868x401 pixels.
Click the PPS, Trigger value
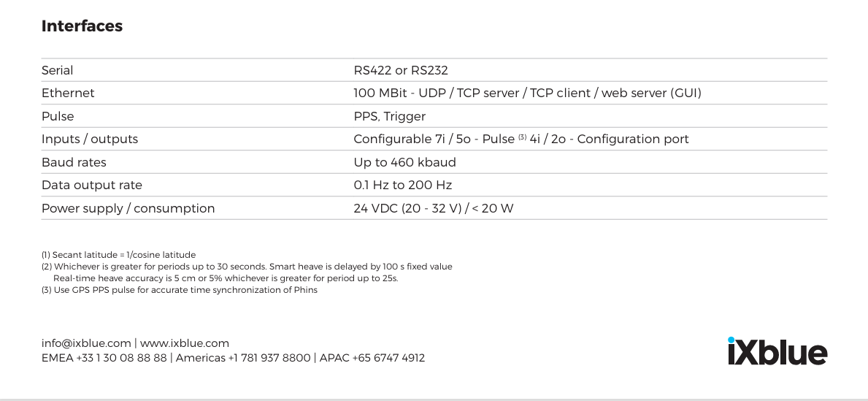pos(390,116)
